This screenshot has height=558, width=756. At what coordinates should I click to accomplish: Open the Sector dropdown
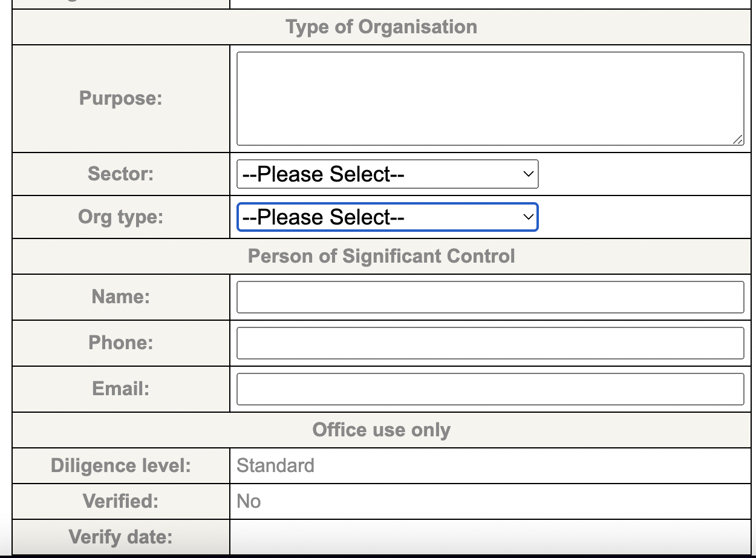click(387, 174)
